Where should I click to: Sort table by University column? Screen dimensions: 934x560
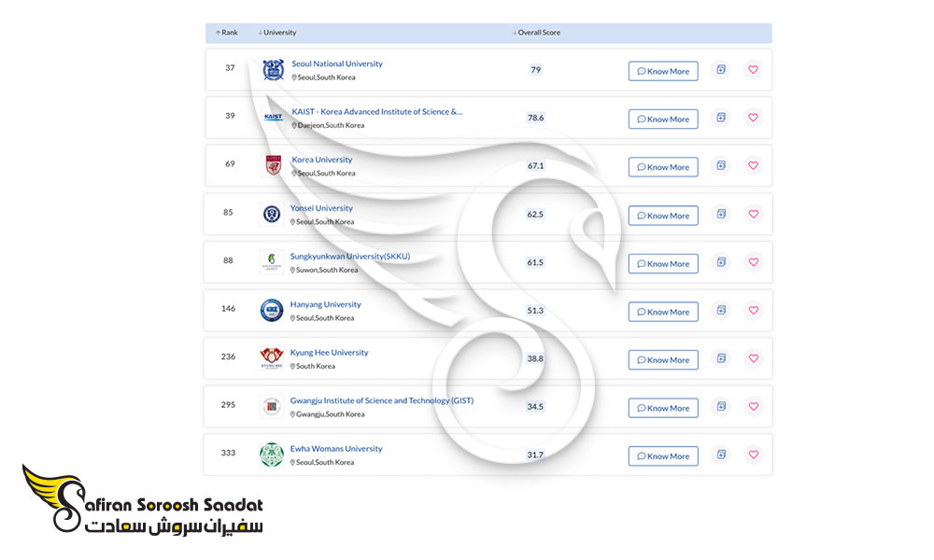click(x=277, y=33)
